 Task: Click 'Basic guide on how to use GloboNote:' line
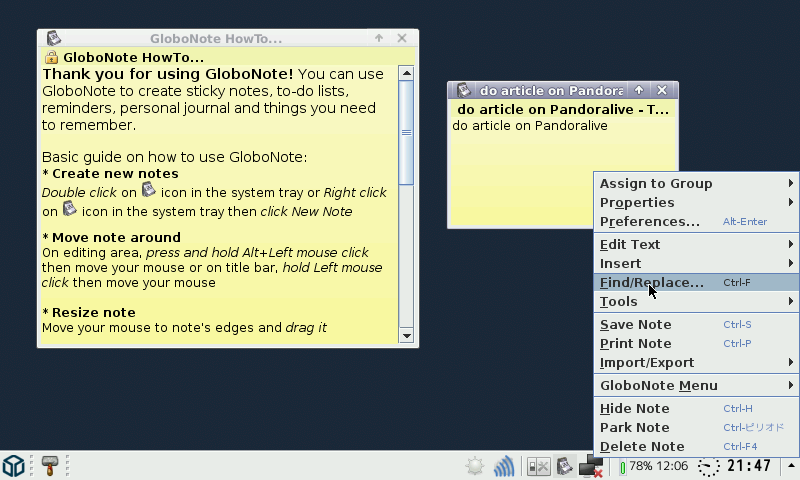[x=174, y=157]
